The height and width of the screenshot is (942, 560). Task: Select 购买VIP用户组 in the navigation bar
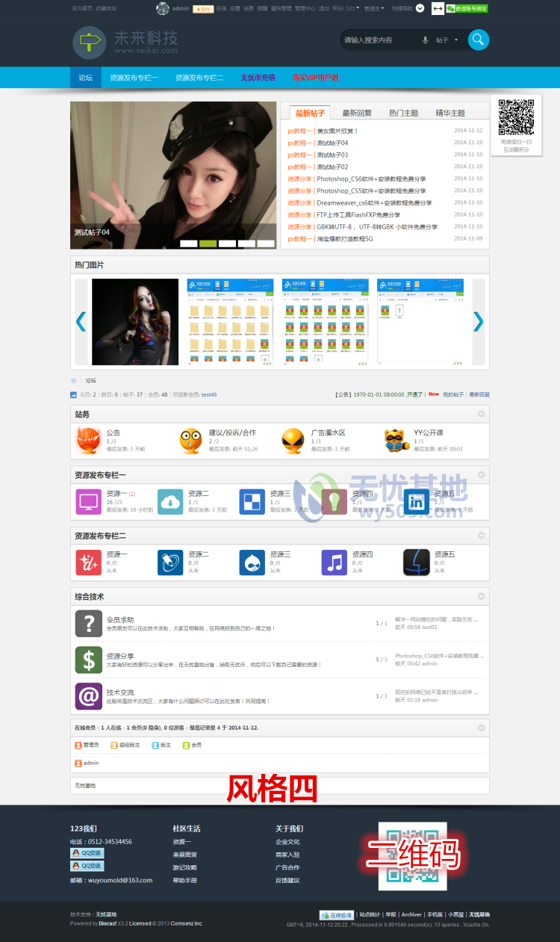[315, 78]
